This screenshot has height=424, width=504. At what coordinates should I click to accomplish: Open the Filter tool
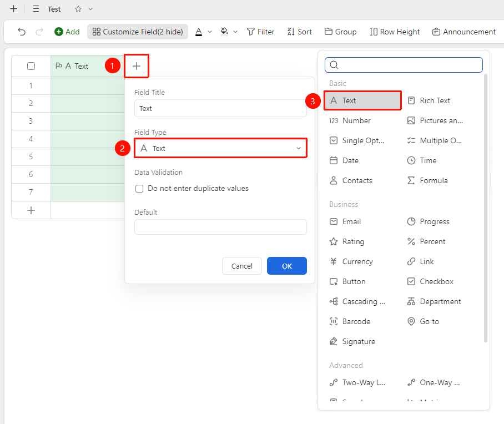261,32
